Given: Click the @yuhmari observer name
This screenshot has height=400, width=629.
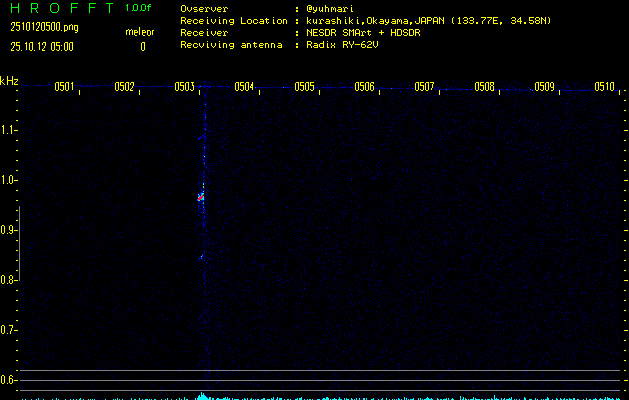Looking at the screenshot, I should coord(330,8).
